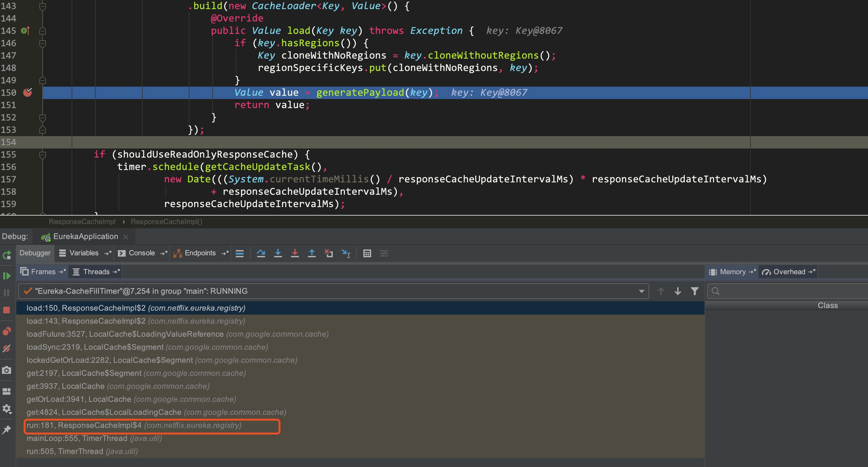868x467 pixels.
Task: Select frame get:4824, LocalCache$LocalLoadingCache
Action: (360, 412)
